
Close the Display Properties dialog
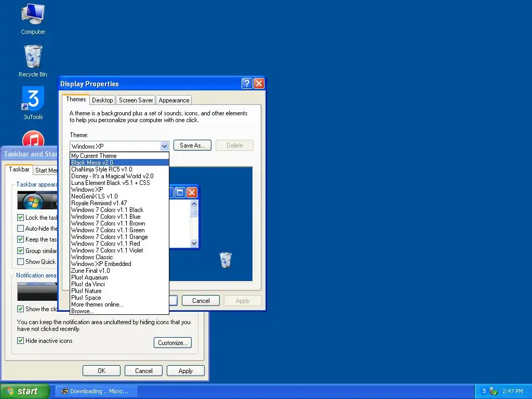point(259,84)
